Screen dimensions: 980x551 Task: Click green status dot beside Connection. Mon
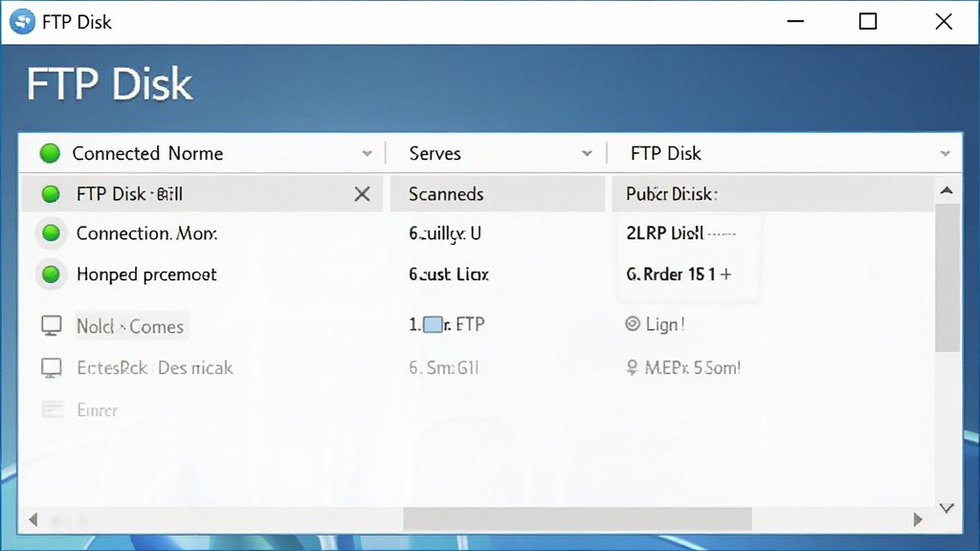pyautogui.click(x=51, y=233)
